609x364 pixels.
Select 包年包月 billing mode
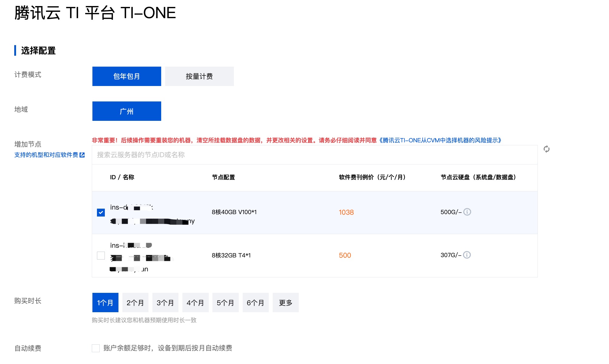127,76
